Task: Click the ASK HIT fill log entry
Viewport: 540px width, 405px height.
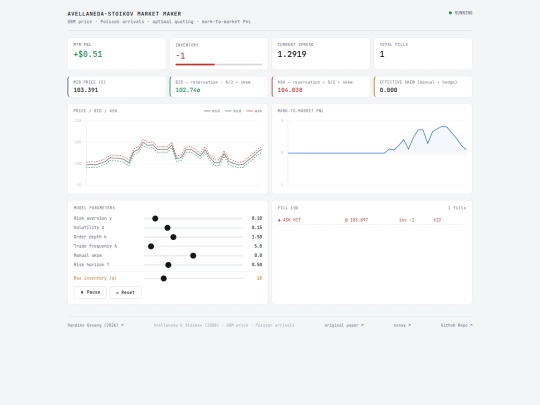Action: (x=372, y=220)
